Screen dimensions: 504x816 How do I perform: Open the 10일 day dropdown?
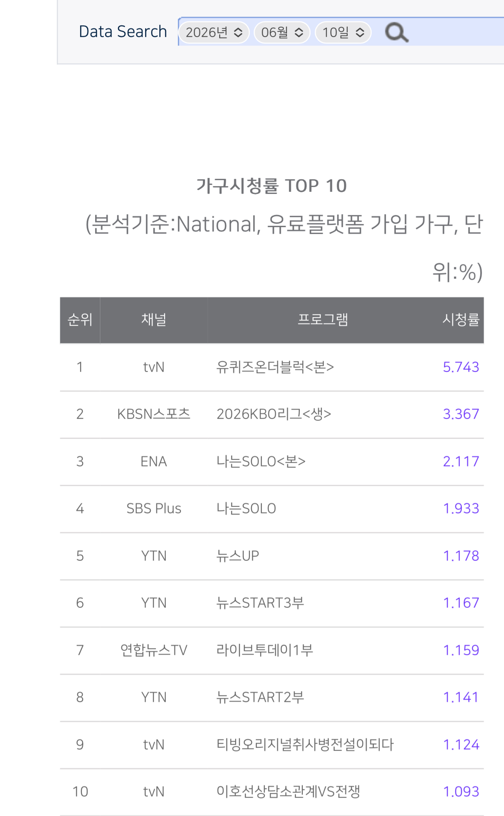coord(343,33)
